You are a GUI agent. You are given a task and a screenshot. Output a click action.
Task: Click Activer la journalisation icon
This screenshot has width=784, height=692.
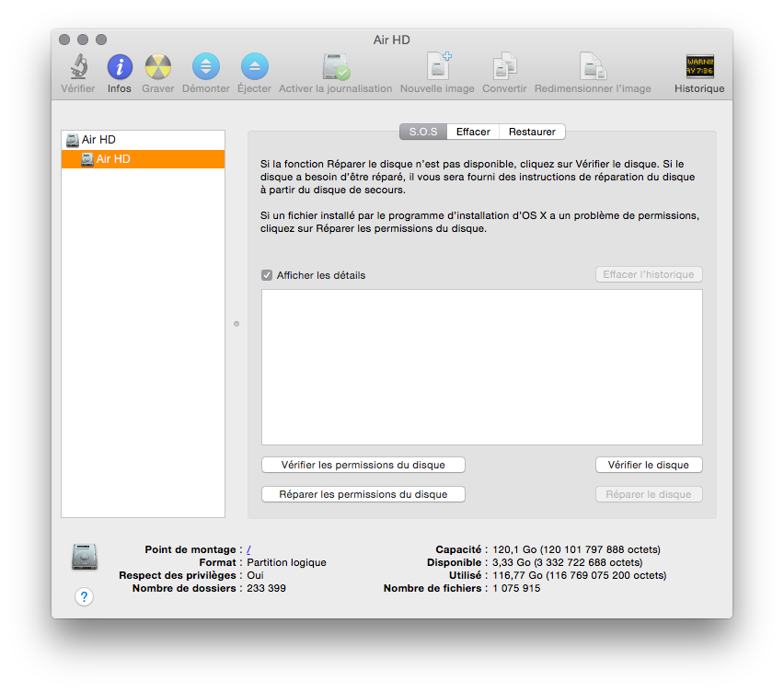pos(336,66)
